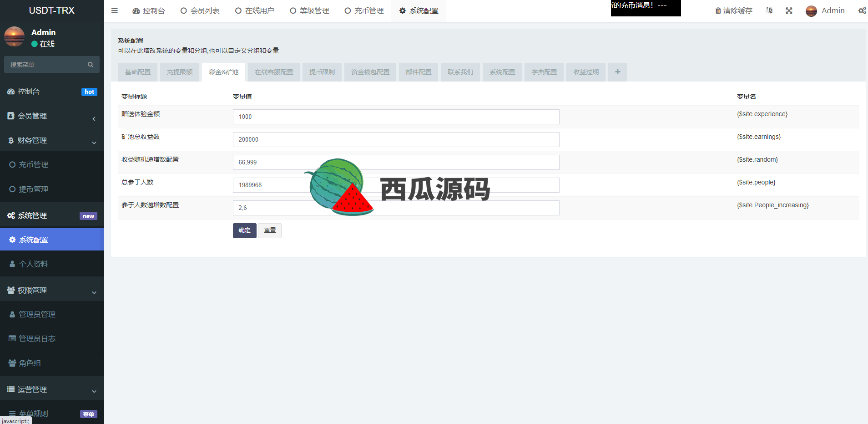This screenshot has width=868, height=424.
Task: Open 菜单规则 in the sidebar
Action: pos(52,414)
